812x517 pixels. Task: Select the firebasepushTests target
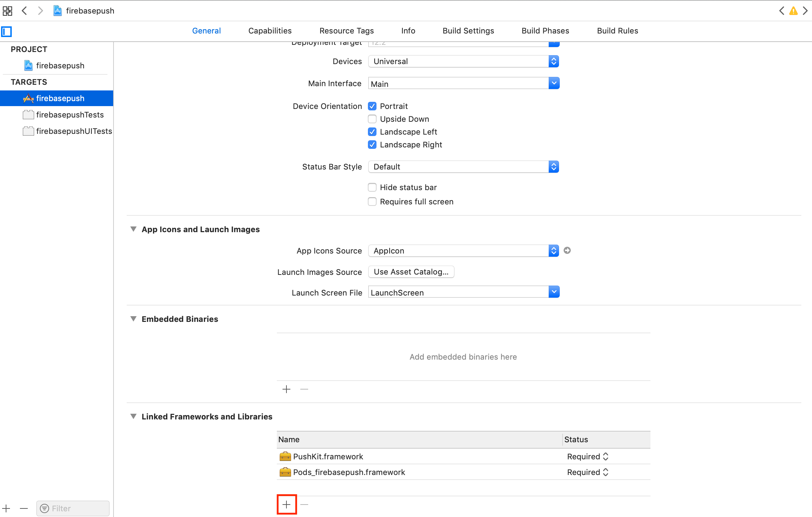click(x=70, y=115)
